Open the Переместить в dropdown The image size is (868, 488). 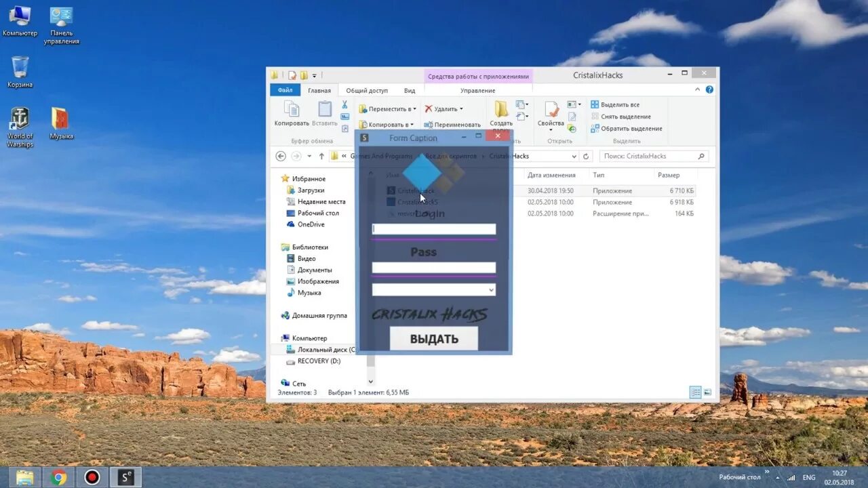click(x=387, y=108)
